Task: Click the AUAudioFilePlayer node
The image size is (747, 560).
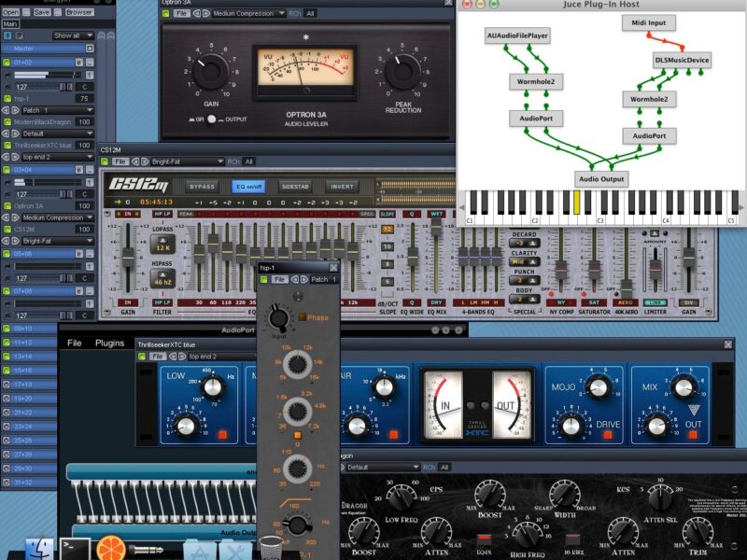Action: click(517, 35)
